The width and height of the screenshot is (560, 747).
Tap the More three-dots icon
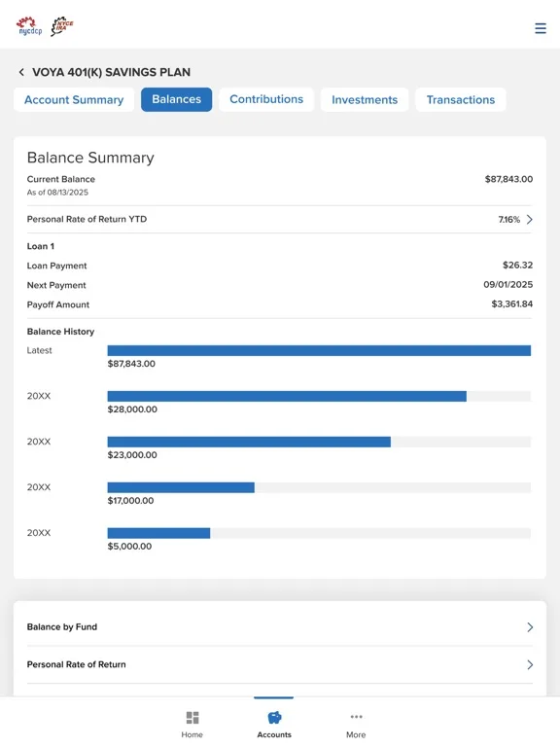tap(356, 717)
